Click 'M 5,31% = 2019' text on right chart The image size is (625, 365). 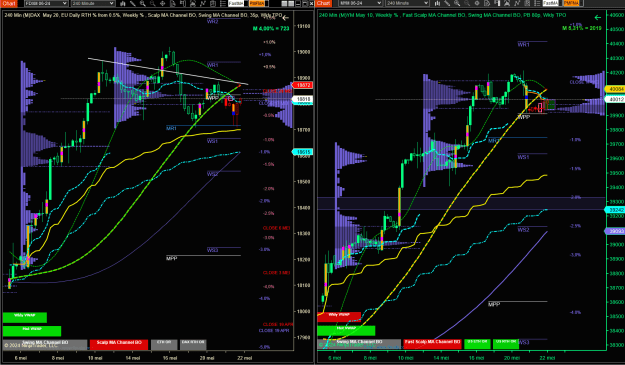click(x=582, y=28)
